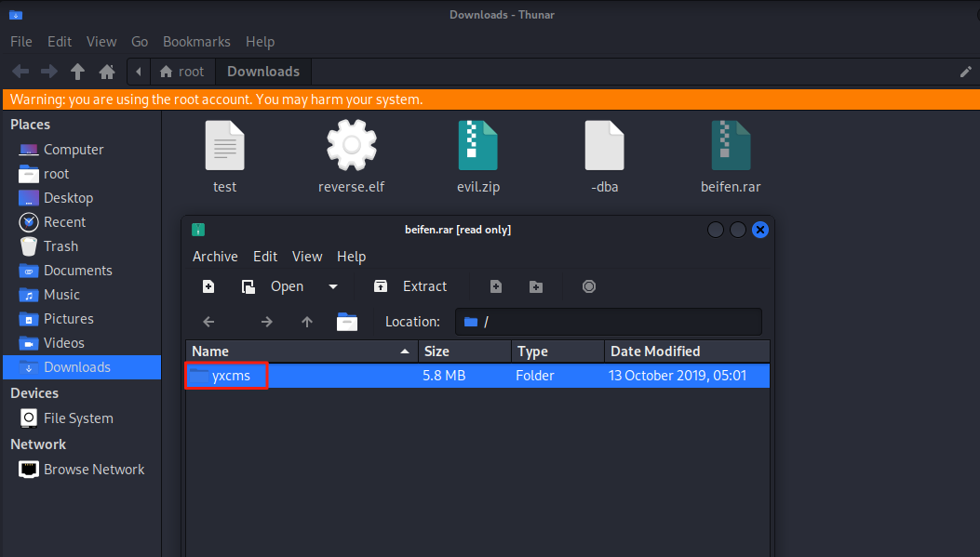Click Open archive button
Screen dimensions: 980x557
click(x=273, y=286)
